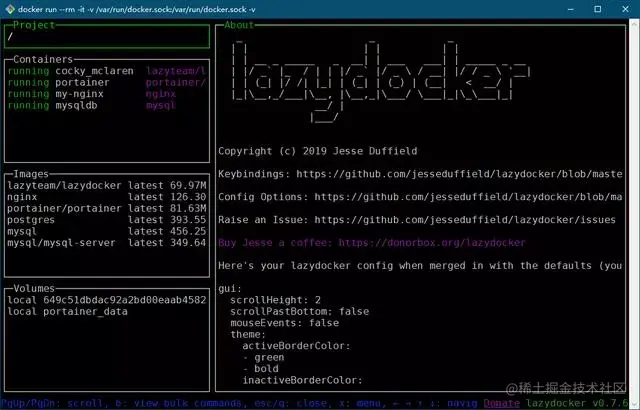Click the inactiveBorderColor config line
Screen dimensions: 640x410
click(302, 380)
